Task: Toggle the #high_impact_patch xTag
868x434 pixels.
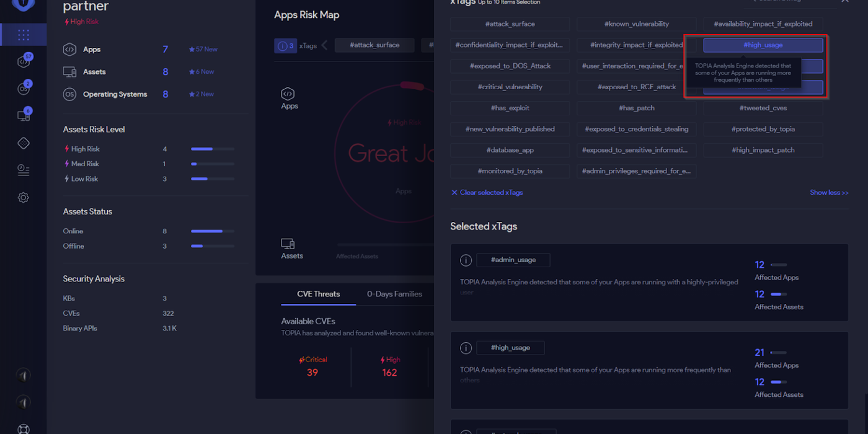Action: [763, 151]
